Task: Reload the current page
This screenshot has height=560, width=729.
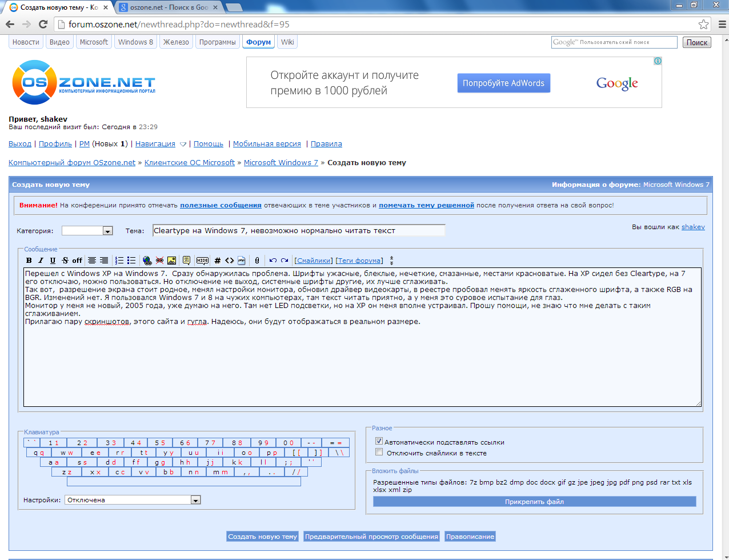Action: click(x=43, y=24)
